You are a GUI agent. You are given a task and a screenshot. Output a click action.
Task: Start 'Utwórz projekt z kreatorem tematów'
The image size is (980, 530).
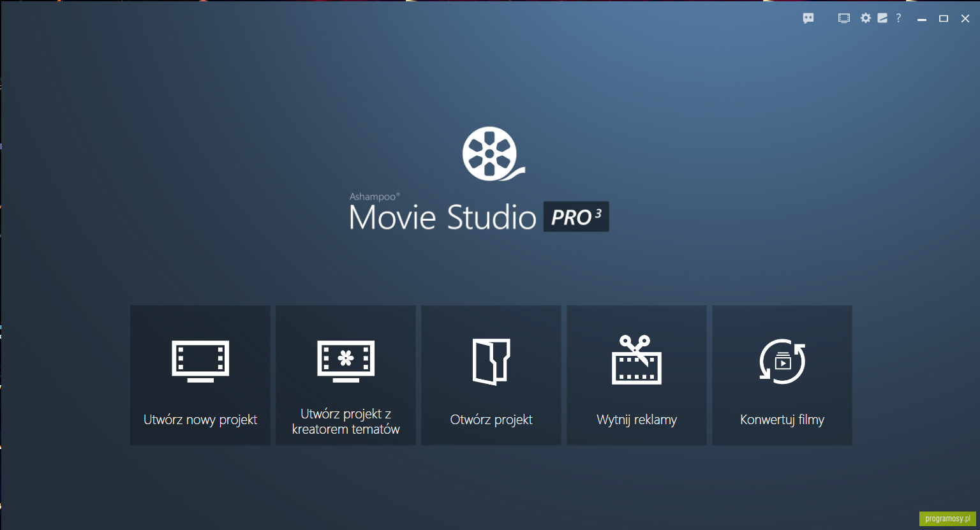click(346, 375)
